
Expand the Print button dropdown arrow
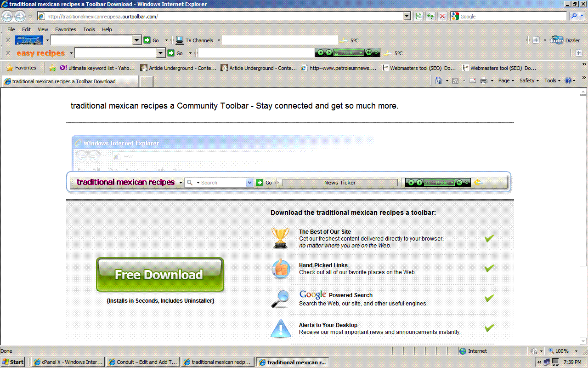pos(492,81)
